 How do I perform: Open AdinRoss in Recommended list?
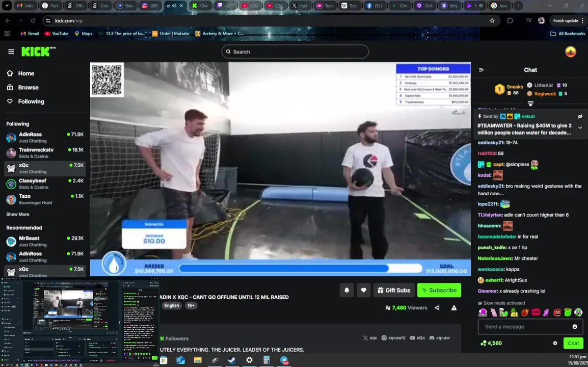[x=45, y=257]
